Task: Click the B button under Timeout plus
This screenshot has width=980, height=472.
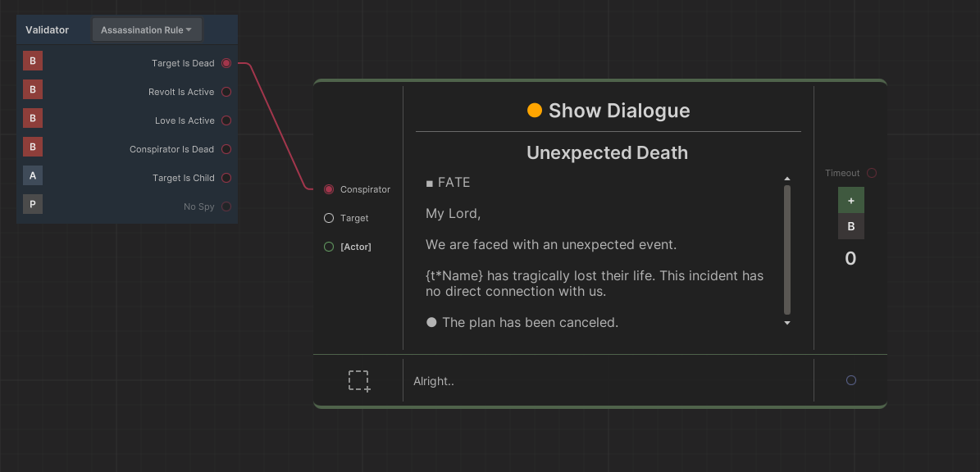Action: 850,226
